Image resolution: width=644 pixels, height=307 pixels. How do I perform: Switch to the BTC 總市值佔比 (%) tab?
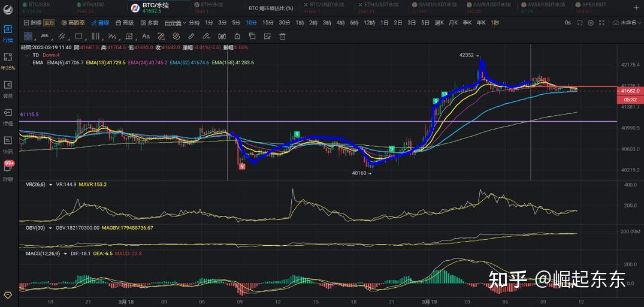pos(271,8)
